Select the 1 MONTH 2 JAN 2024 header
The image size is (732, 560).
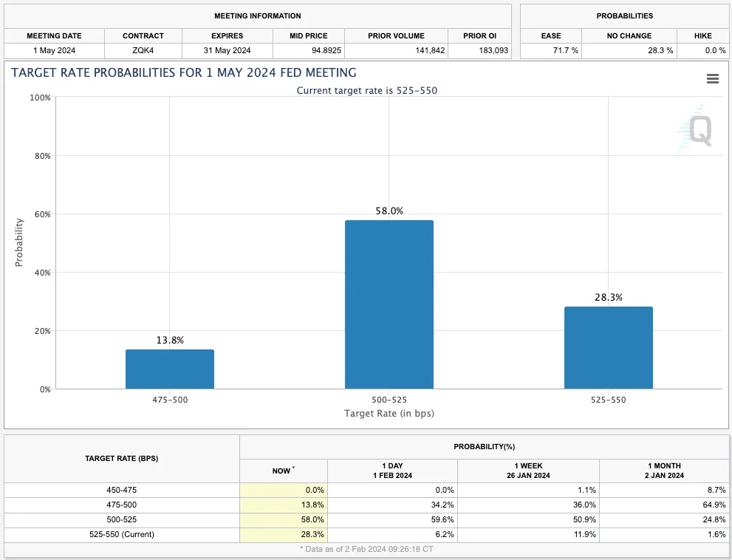coord(665,471)
